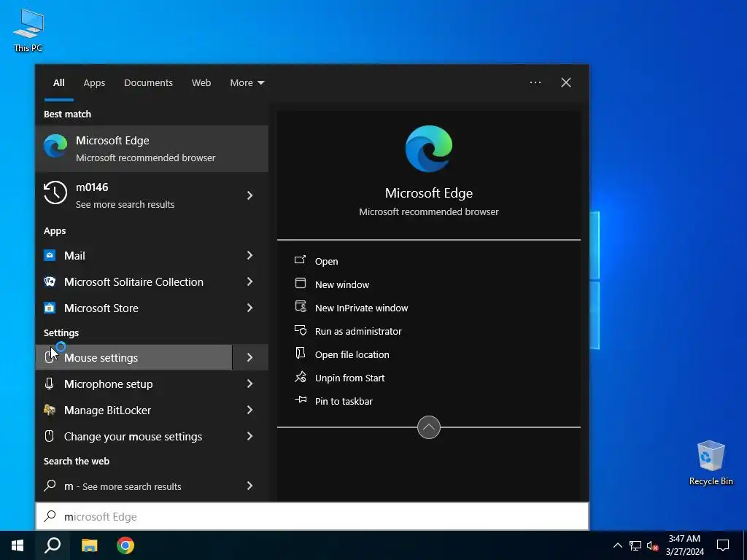Expand Change your mouse settings chevron

click(x=249, y=436)
